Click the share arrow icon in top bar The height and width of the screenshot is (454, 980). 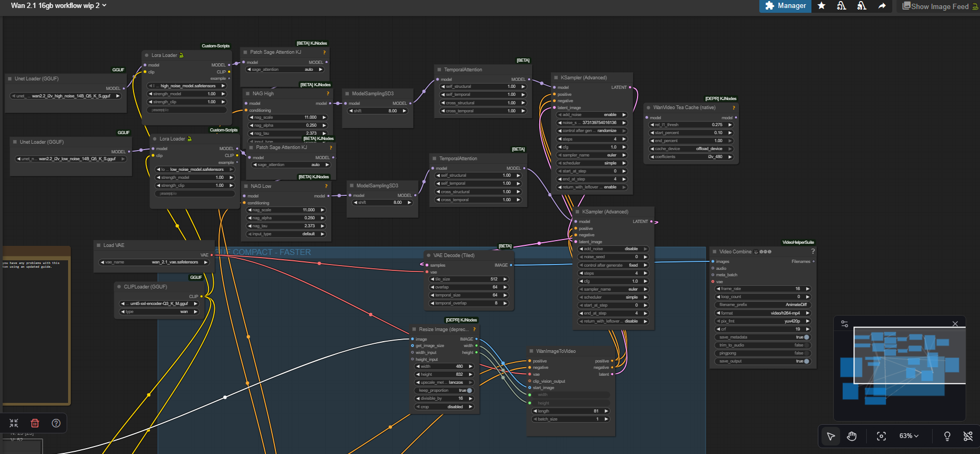click(882, 6)
